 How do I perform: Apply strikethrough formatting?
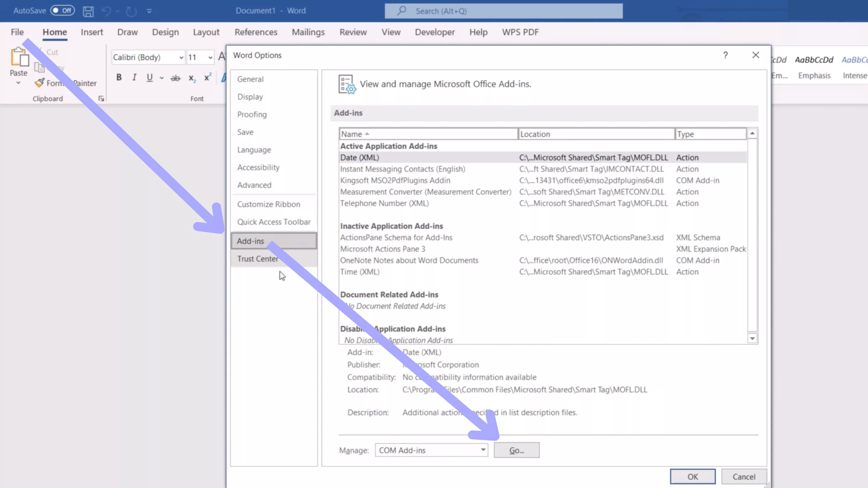tap(175, 77)
